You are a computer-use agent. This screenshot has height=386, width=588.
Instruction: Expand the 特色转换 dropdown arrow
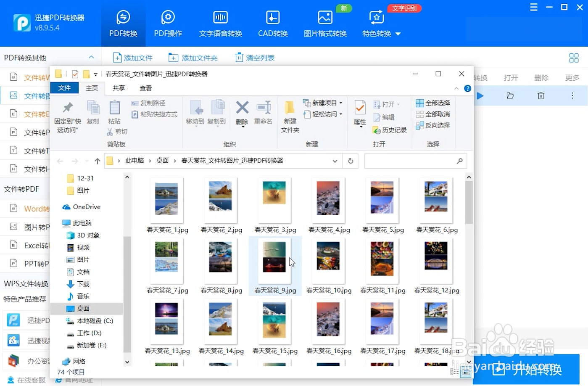pyautogui.click(x=398, y=34)
